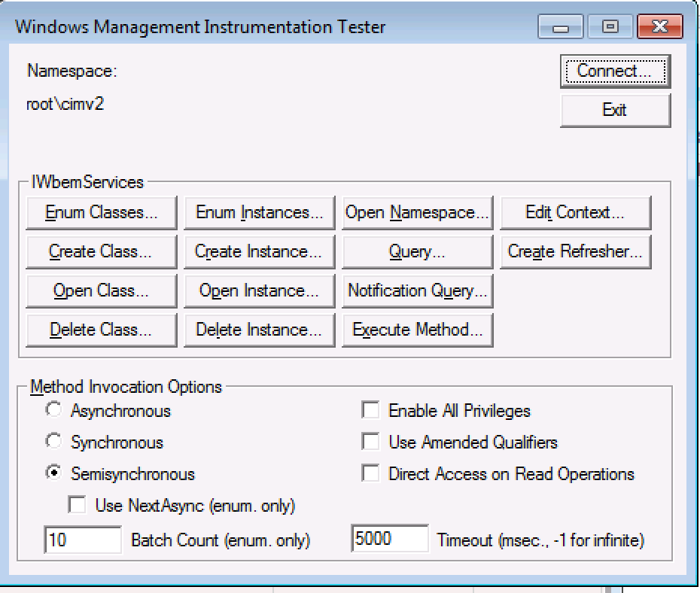Click the Connect... button
Viewport: 700px width, 593px height.
point(615,71)
